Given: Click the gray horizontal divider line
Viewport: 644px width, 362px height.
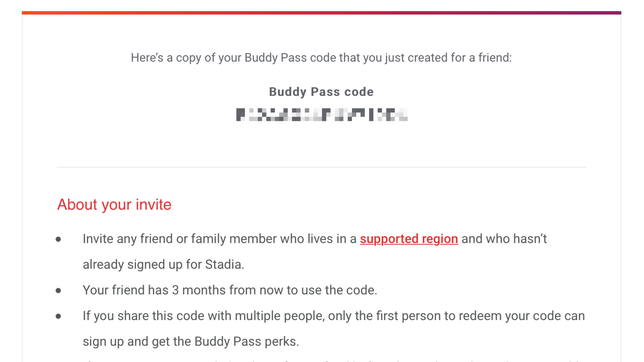Looking at the screenshot, I should point(321,167).
